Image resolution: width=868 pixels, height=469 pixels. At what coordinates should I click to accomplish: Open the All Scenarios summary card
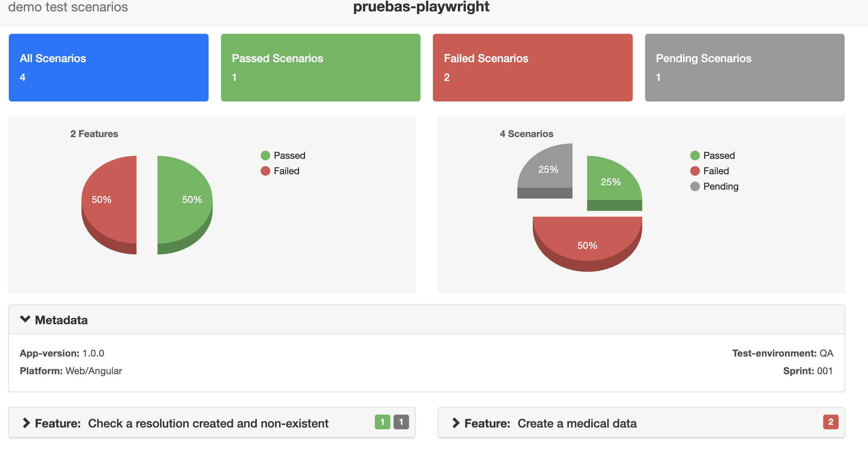coord(108,67)
